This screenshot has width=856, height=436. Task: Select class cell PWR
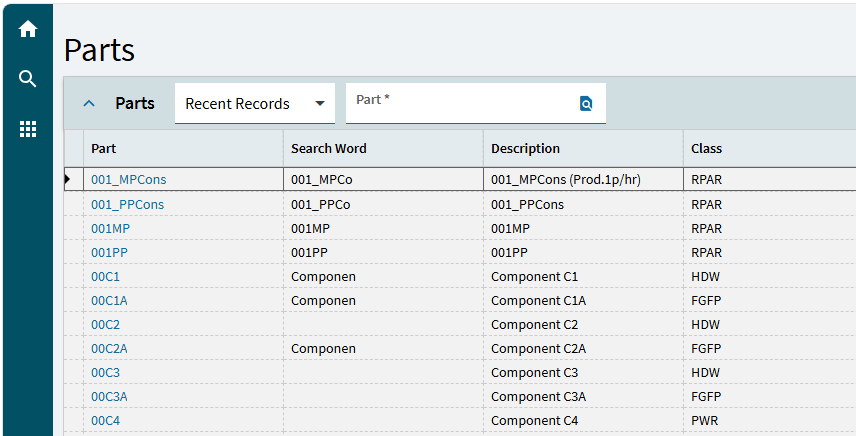pyautogui.click(x=770, y=421)
